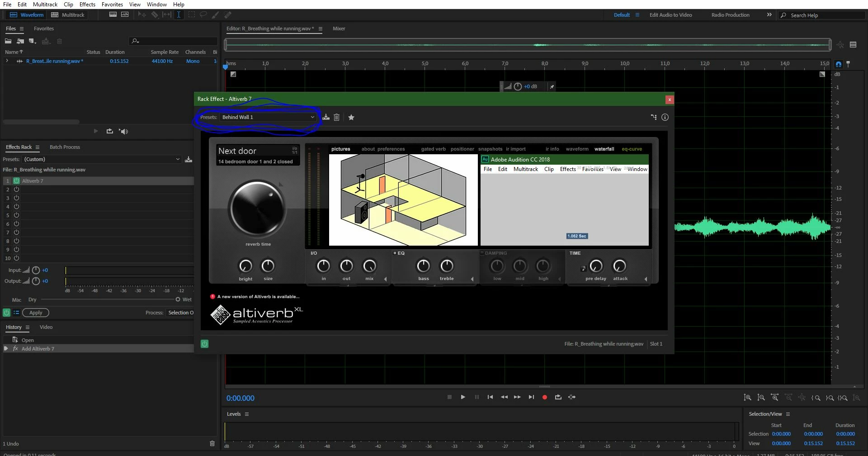The width and height of the screenshot is (868, 456).
Task: Open the workspace overflow chevrons menu
Action: coord(769,15)
